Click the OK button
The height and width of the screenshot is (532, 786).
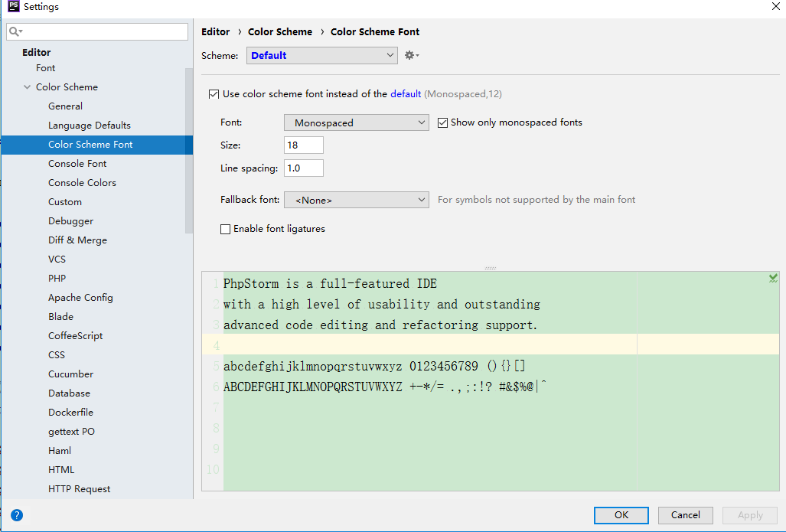[x=621, y=515]
